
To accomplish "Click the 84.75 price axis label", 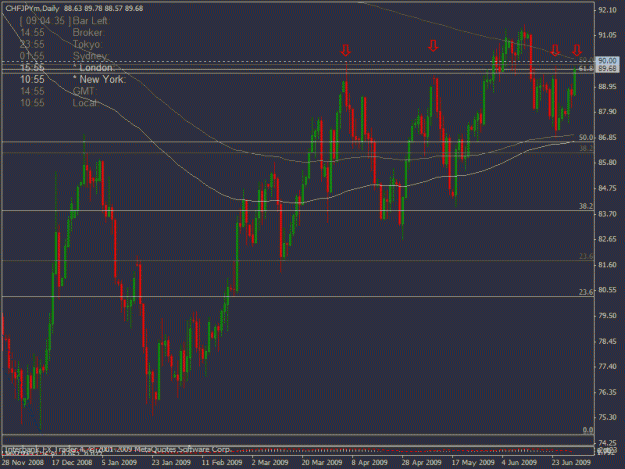I will point(607,188).
